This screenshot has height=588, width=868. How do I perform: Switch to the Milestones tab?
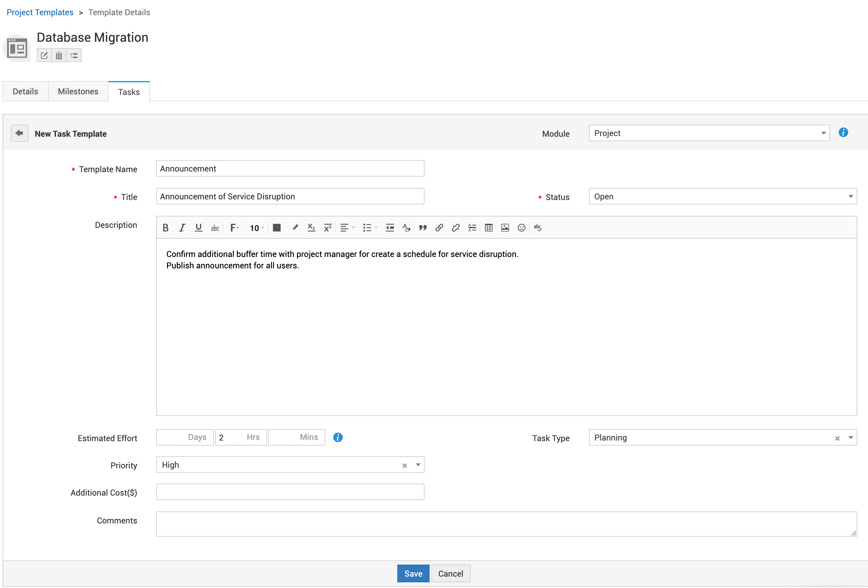coord(78,91)
